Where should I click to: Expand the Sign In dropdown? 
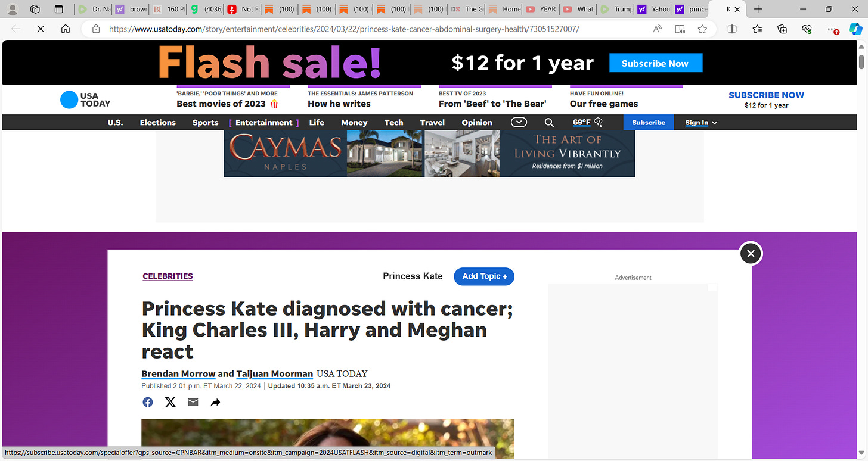(701, 123)
